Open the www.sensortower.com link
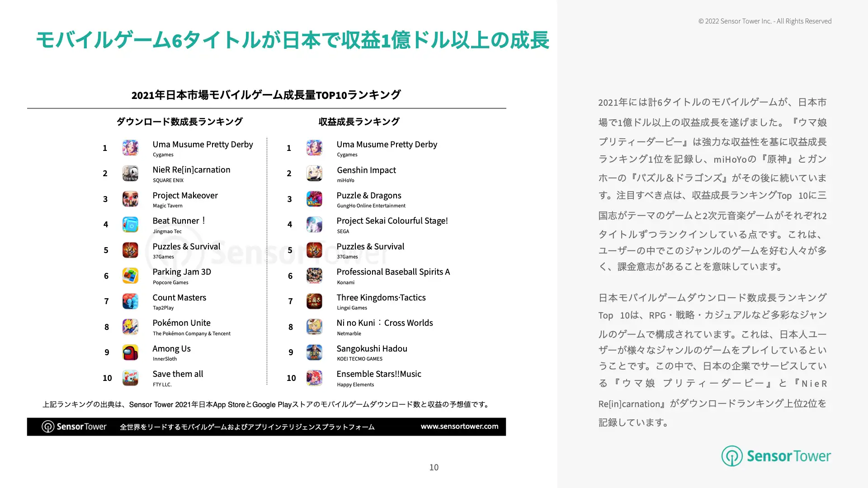 [459, 426]
